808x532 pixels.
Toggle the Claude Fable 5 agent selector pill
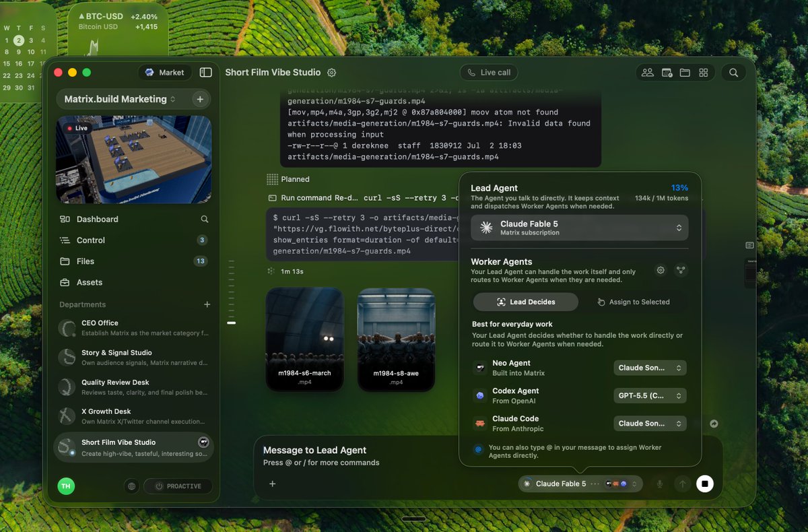tap(580, 484)
